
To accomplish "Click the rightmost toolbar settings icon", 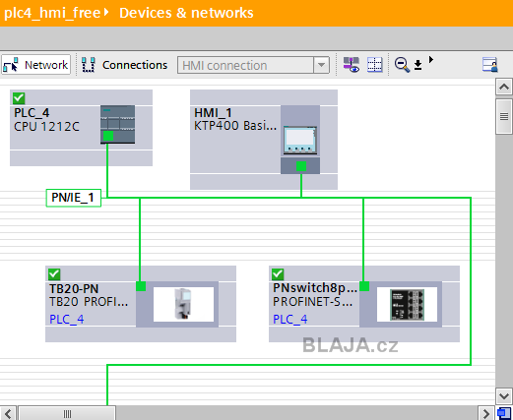I will pos(490,65).
